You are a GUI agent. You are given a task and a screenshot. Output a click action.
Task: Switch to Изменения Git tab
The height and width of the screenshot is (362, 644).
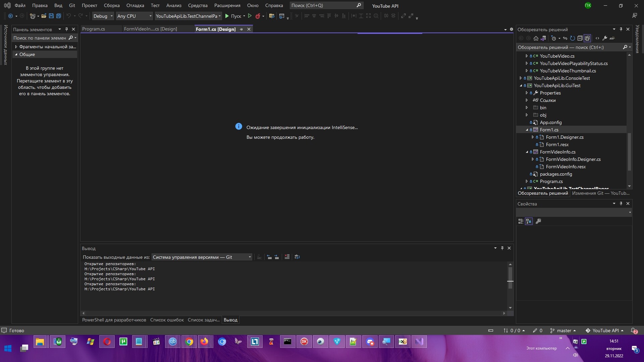tap(600, 193)
